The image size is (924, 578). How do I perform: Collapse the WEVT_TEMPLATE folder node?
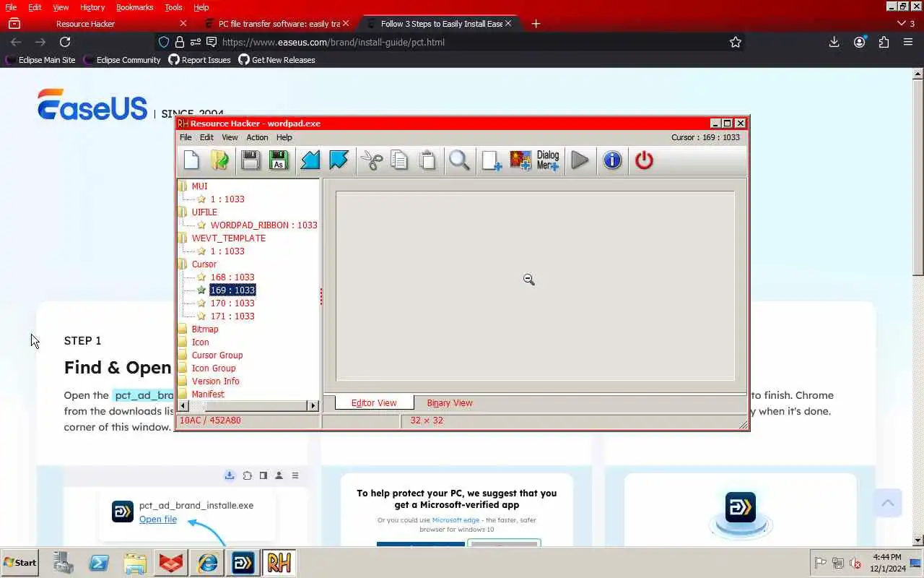[x=183, y=238]
